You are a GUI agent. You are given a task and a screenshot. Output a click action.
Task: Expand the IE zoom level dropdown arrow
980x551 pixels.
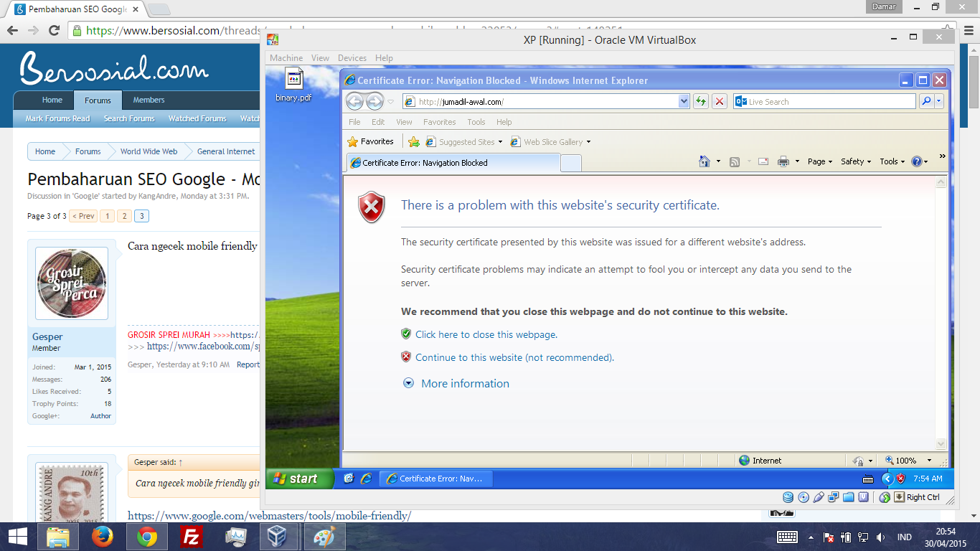(x=929, y=461)
